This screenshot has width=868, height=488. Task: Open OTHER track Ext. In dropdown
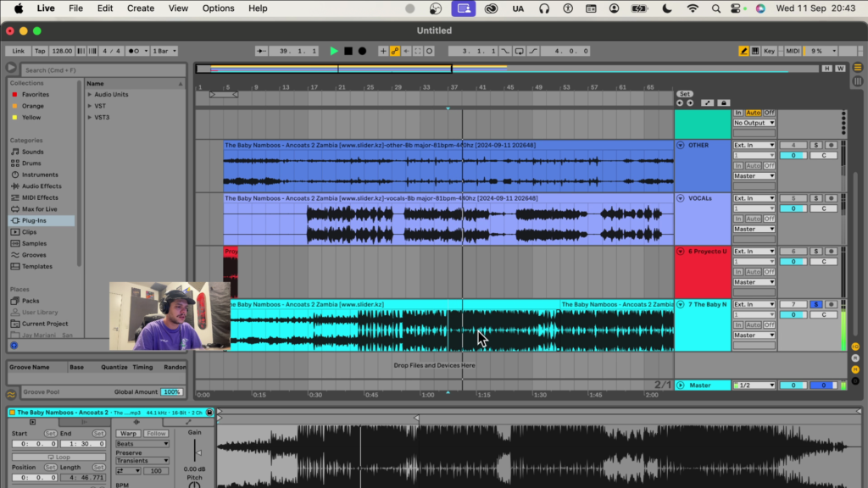tap(754, 145)
